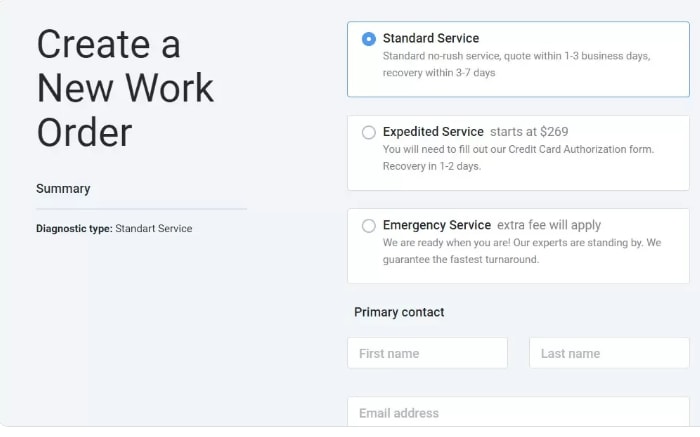Click the Standard Service card title
The width and height of the screenshot is (700, 437).
(431, 38)
